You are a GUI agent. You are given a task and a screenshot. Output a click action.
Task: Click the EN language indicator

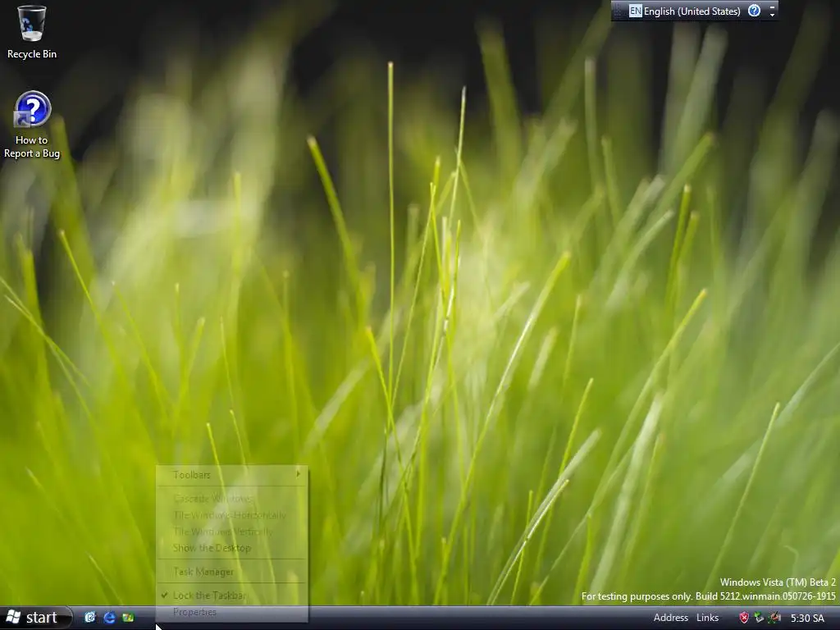[x=636, y=11]
